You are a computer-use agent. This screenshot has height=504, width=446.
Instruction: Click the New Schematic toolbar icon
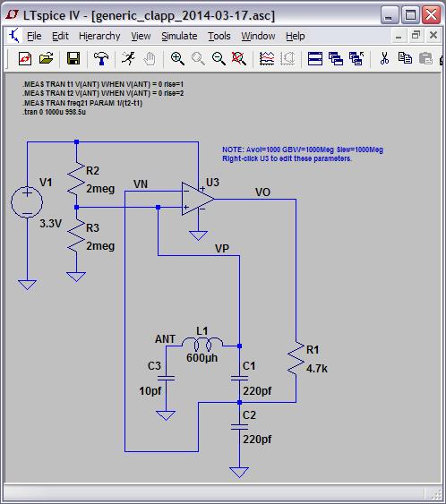pyautogui.click(x=25, y=59)
